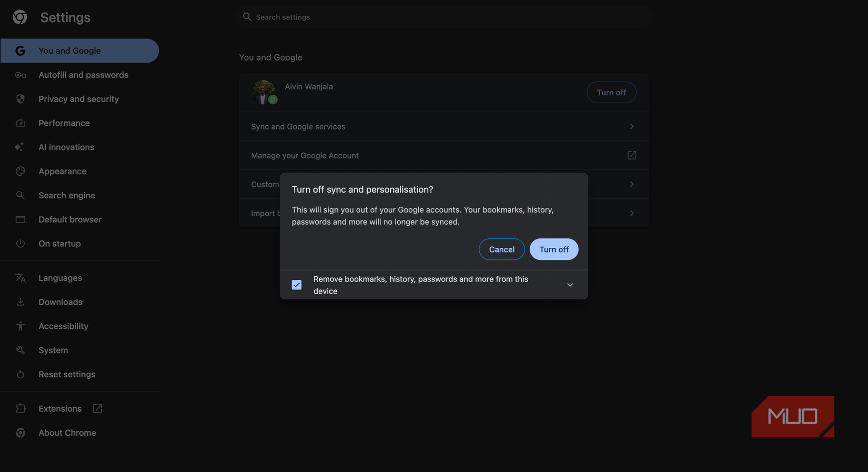Go to the On startup section
868x472 pixels.
pos(59,244)
